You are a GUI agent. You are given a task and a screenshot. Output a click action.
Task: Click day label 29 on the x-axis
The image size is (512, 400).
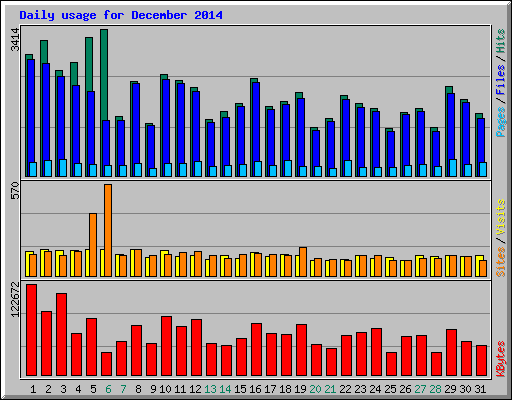[x=450, y=389]
